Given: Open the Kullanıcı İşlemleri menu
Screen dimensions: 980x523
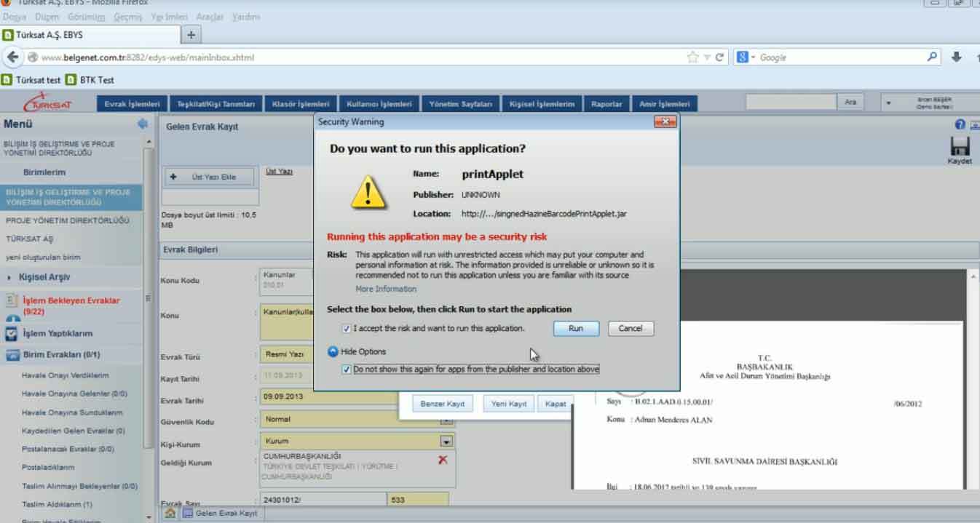Looking at the screenshot, I should click(379, 104).
